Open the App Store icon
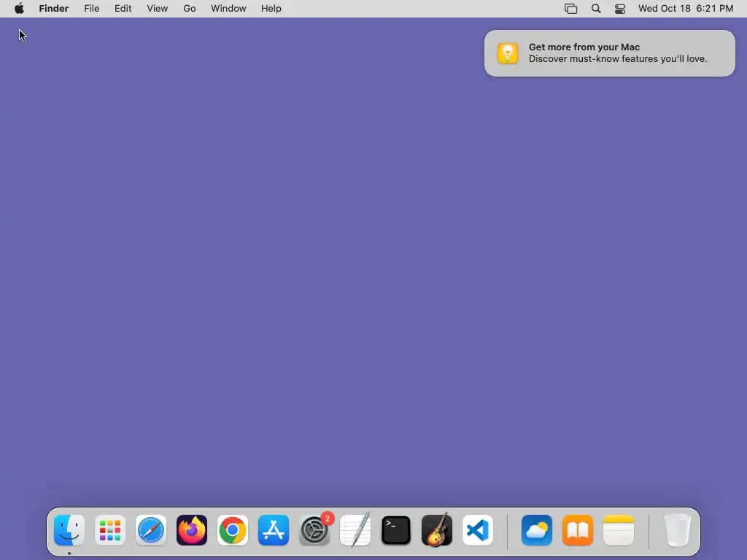747x560 pixels. [x=274, y=530]
